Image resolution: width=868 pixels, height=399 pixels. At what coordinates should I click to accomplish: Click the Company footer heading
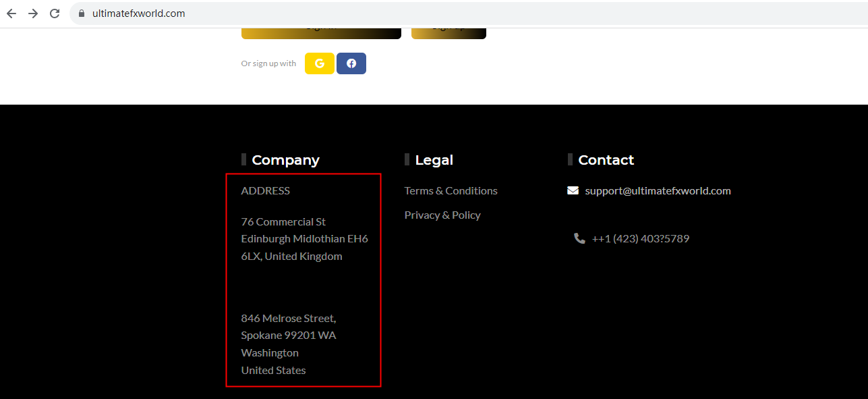pyautogui.click(x=285, y=160)
